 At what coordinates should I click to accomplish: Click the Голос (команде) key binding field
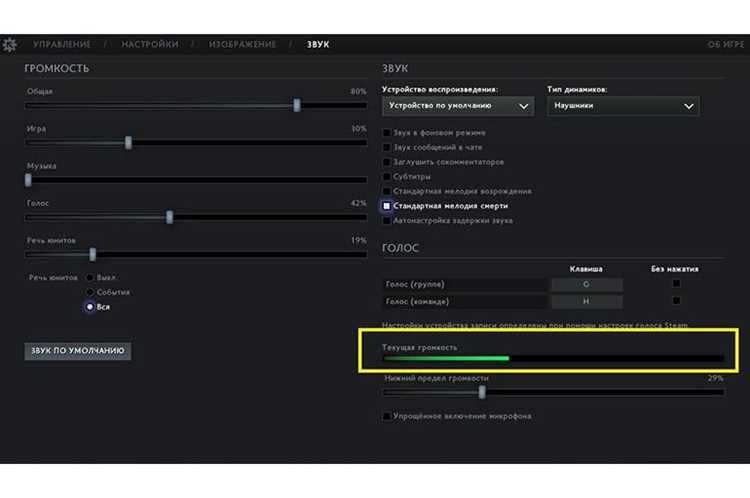587,301
